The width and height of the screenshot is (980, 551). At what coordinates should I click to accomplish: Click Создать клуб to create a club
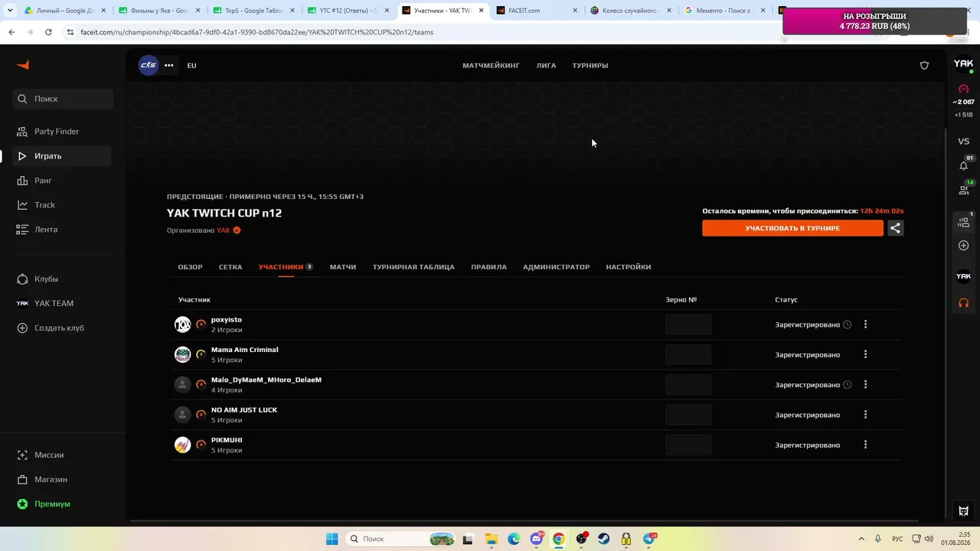point(59,328)
